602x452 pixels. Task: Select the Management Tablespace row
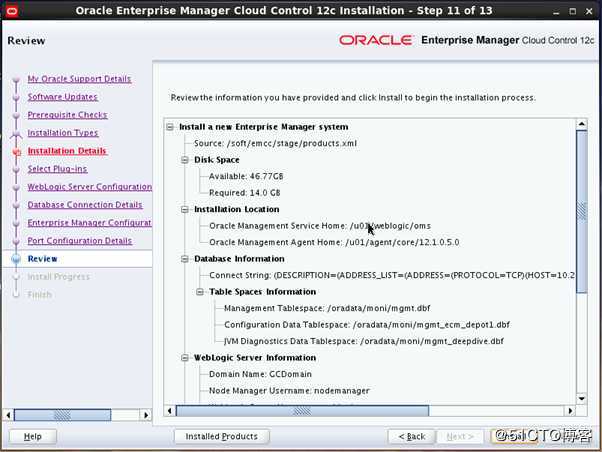click(327, 308)
